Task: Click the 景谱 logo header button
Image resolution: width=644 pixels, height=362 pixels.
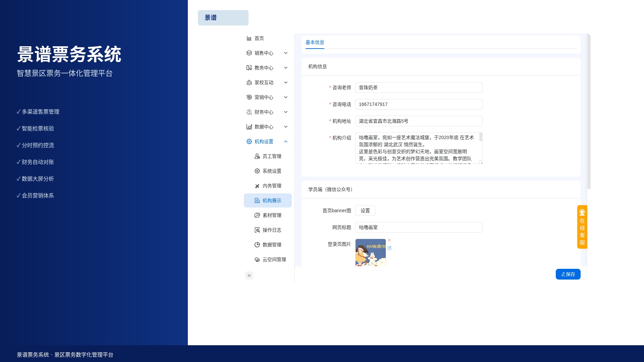Action: [223, 18]
